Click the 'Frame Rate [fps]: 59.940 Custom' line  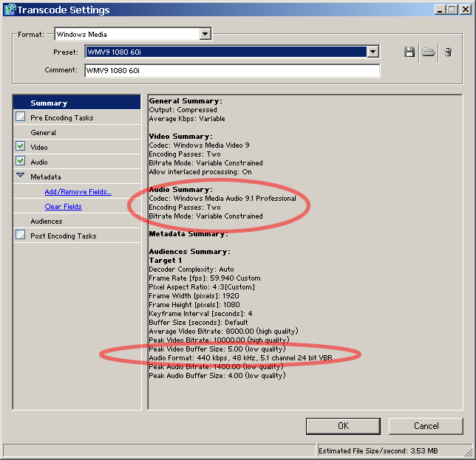click(205, 278)
